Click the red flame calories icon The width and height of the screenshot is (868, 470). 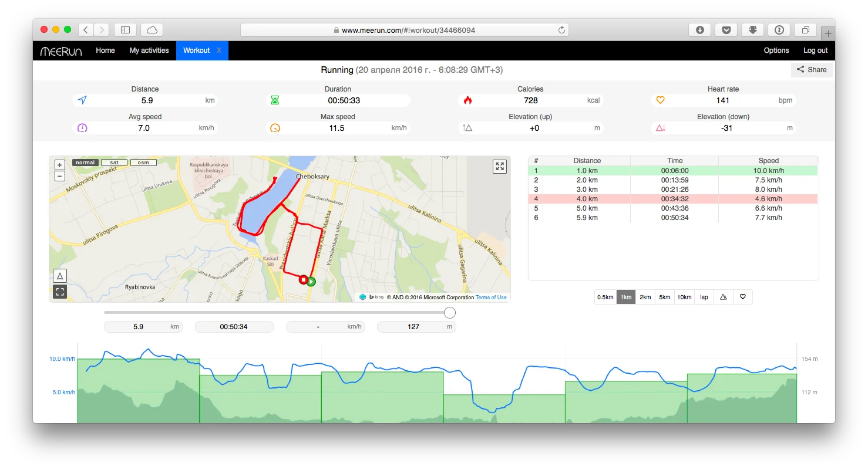coord(467,100)
